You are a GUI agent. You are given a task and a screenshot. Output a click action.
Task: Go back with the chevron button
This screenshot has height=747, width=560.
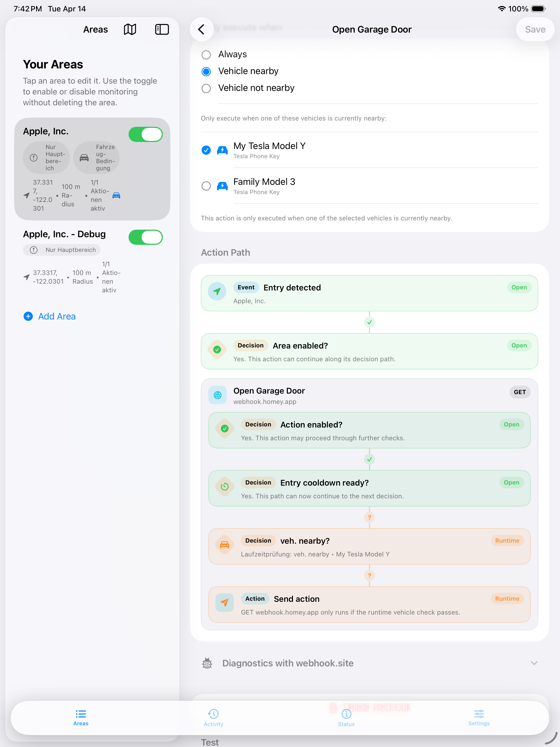[202, 29]
